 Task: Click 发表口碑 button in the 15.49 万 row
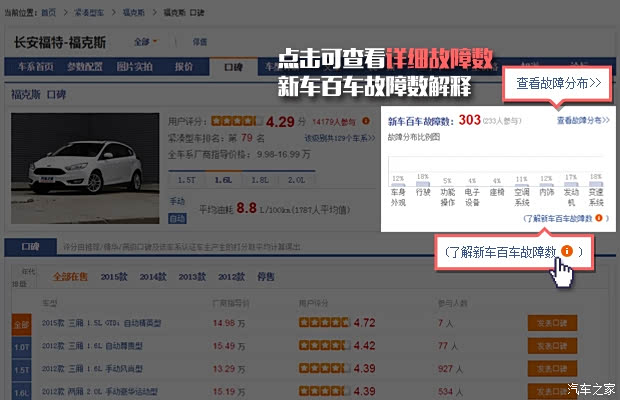552,346
